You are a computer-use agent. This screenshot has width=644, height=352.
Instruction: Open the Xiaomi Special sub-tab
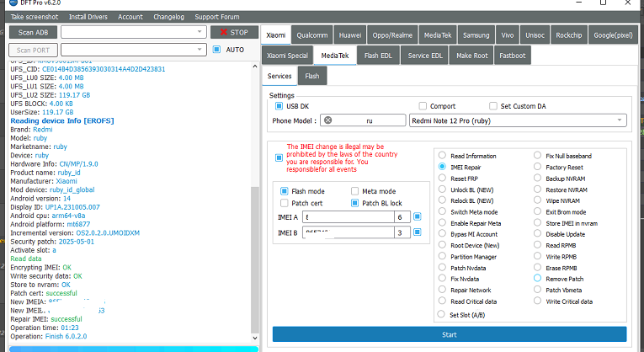pos(287,56)
